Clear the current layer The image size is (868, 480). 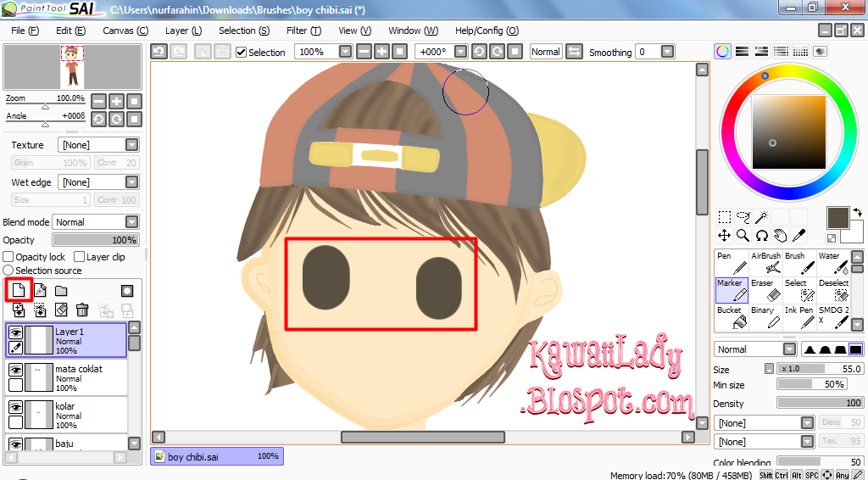pyautogui.click(x=61, y=310)
